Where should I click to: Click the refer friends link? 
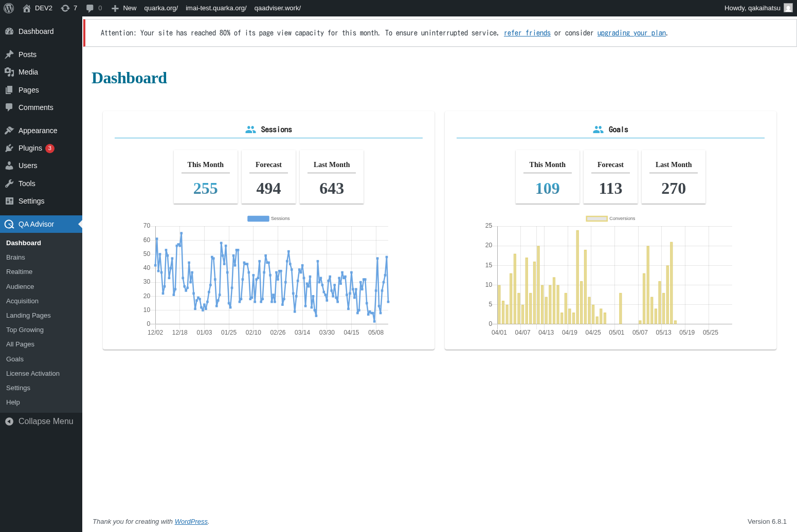[x=527, y=33]
